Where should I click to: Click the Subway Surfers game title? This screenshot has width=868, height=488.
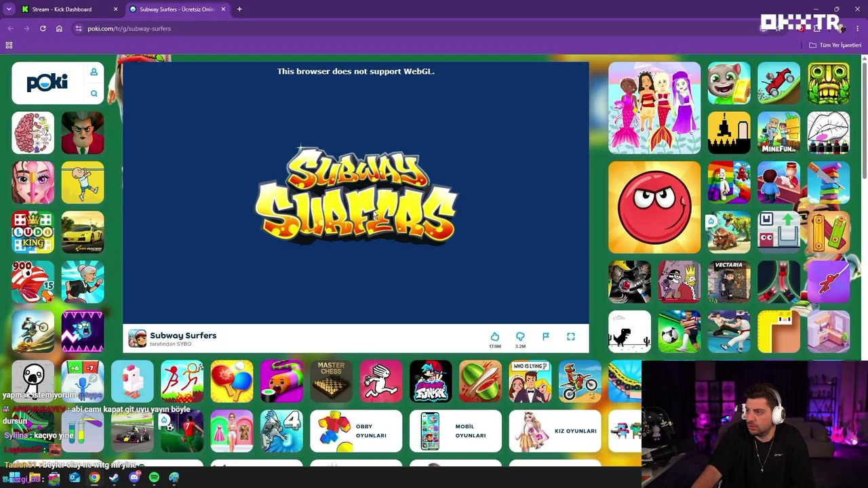tap(183, 335)
